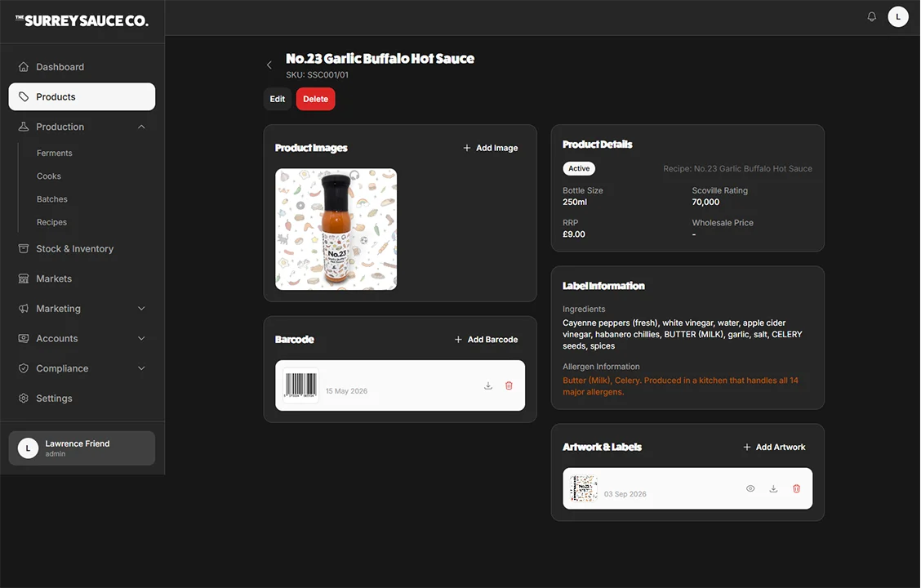Viewport: 921px width, 588px height.
Task: Click the Active status badge
Action: click(579, 168)
